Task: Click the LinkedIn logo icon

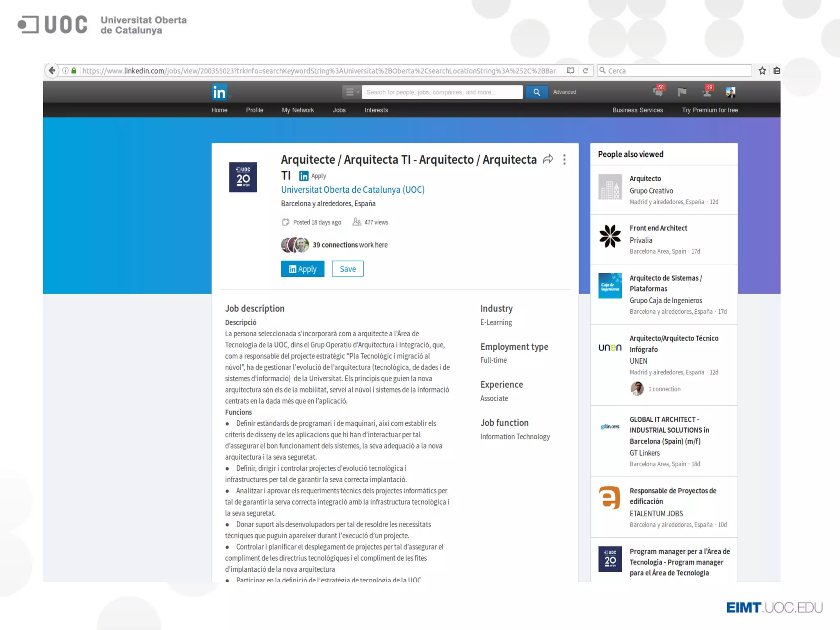Action: tap(219, 92)
